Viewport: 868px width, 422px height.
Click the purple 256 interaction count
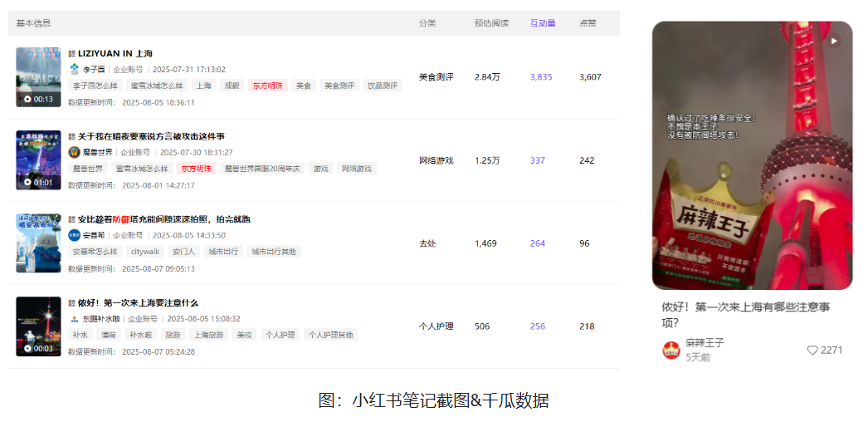coord(538,326)
